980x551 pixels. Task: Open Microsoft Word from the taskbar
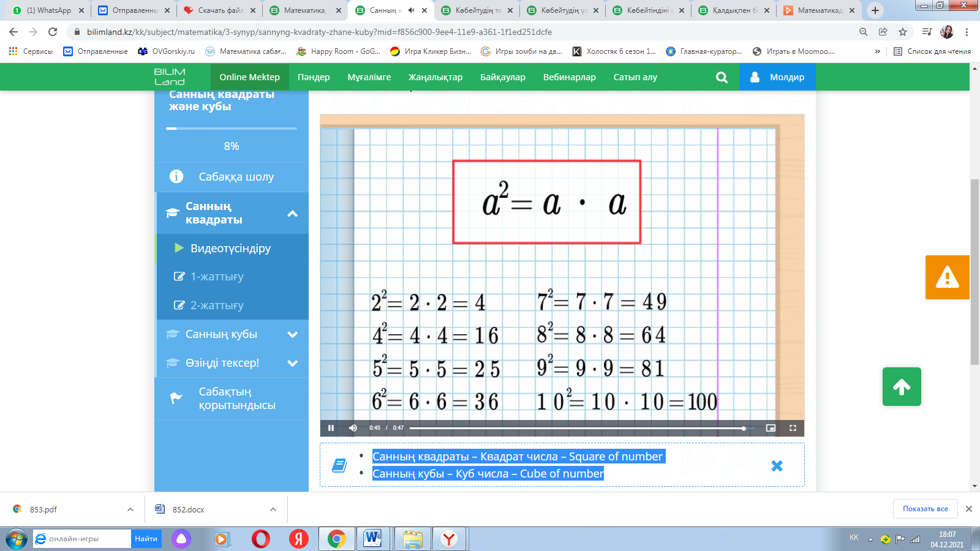[372, 539]
